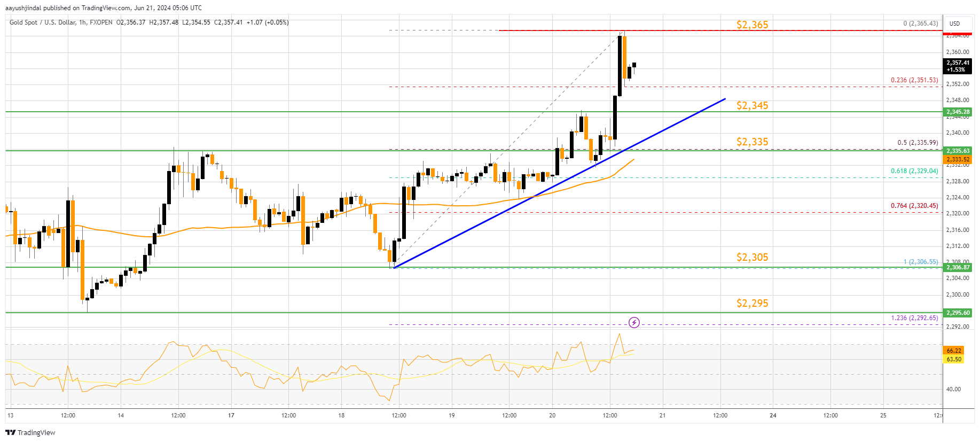Click the $2,345 level label

(752, 105)
